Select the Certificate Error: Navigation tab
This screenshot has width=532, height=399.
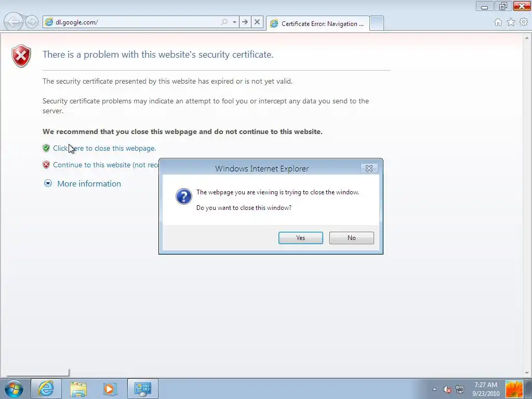[318, 23]
